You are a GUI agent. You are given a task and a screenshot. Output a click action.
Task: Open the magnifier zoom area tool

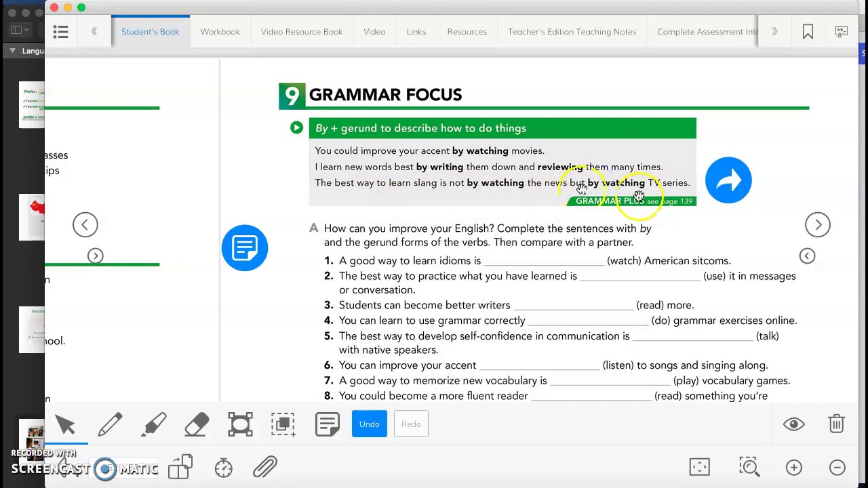[x=749, y=467]
